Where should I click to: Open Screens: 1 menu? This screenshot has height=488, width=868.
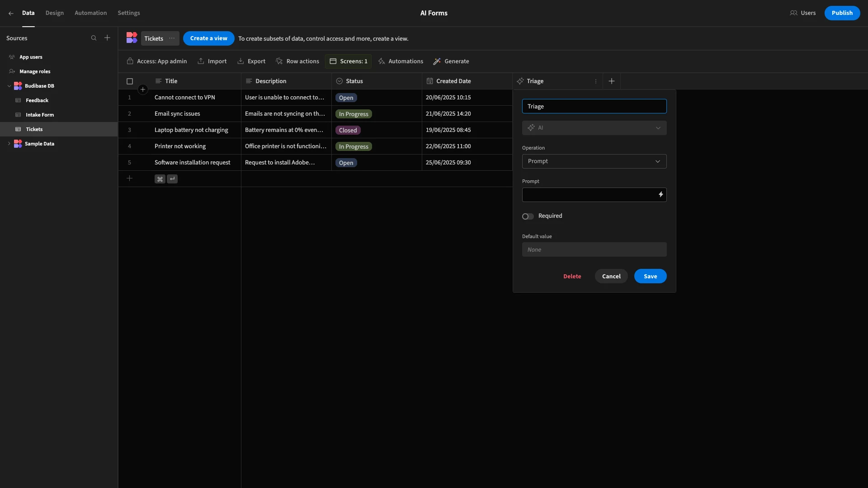[x=348, y=61]
